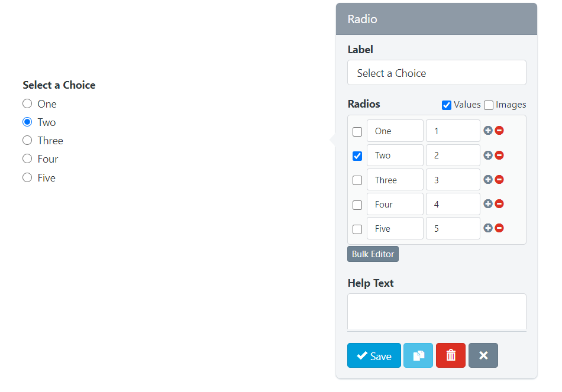Image resolution: width=562 pixels, height=392 pixels.
Task: Add a radio option after One
Action: pos(488,131)
